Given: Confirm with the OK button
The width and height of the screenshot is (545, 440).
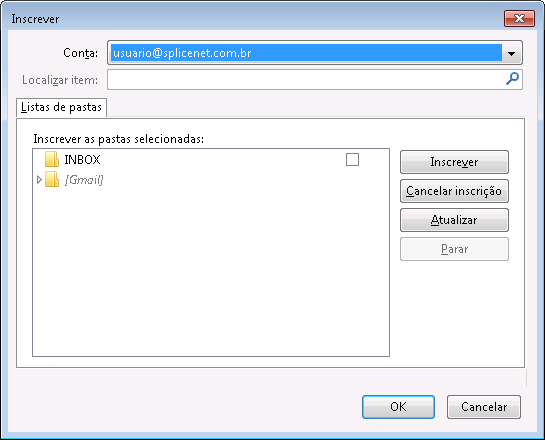Looking at the screenshot, I should point(398,407).
